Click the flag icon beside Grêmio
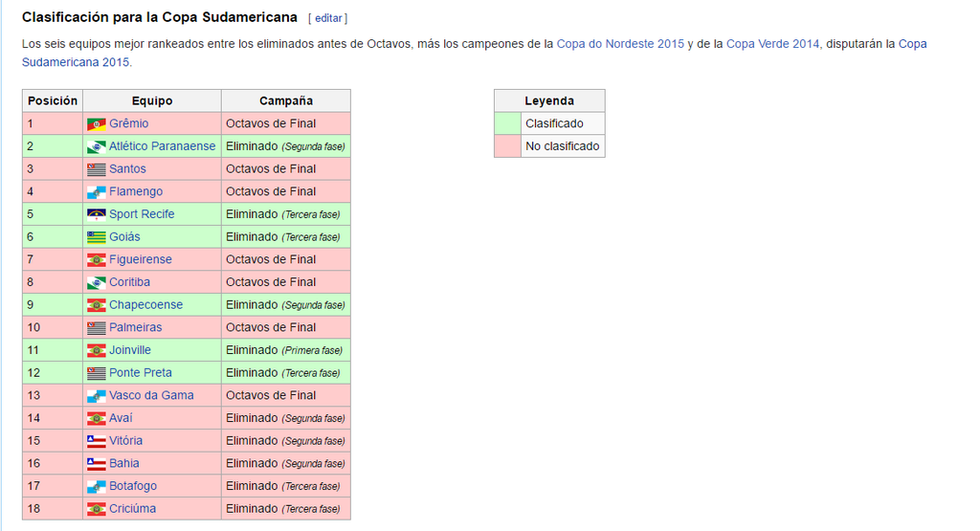 pos(97,124)
